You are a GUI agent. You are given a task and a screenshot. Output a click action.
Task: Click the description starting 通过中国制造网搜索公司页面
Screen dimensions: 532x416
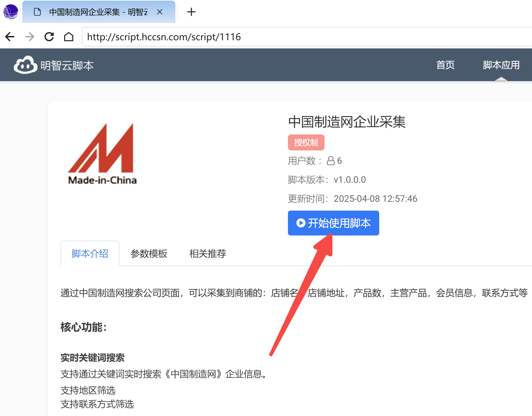point(294,293)
